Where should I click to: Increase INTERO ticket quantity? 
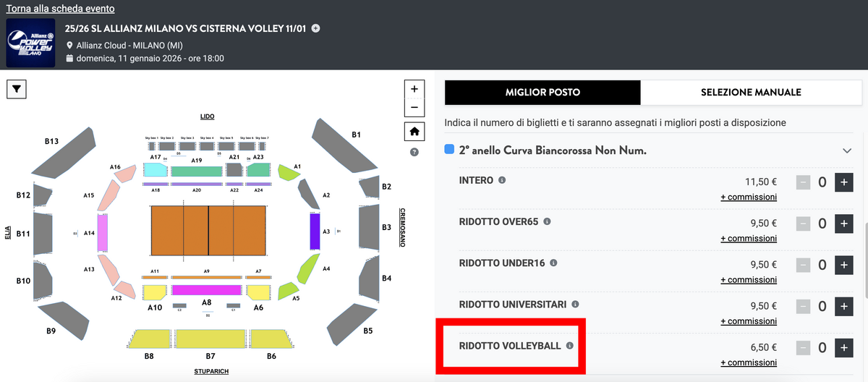[x=843, y=182]
